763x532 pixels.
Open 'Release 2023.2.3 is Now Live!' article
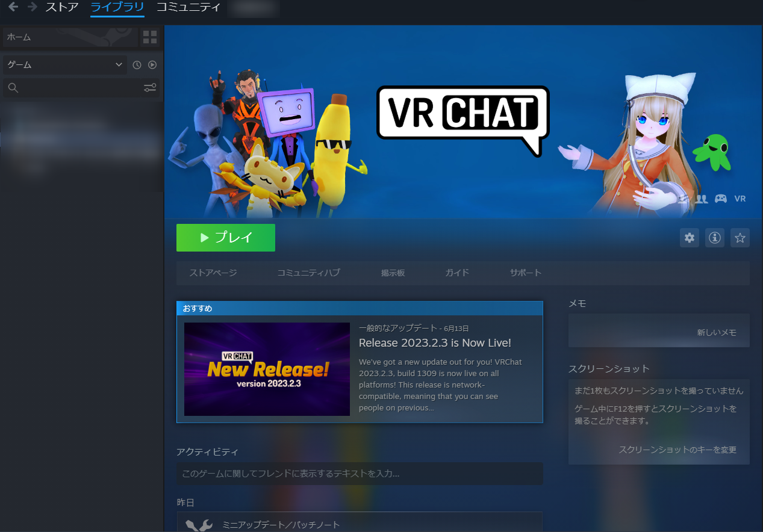coord(435,343)
